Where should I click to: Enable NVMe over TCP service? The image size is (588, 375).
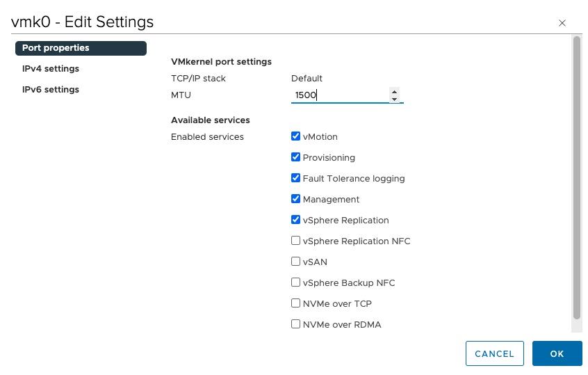tap(295, 303)
